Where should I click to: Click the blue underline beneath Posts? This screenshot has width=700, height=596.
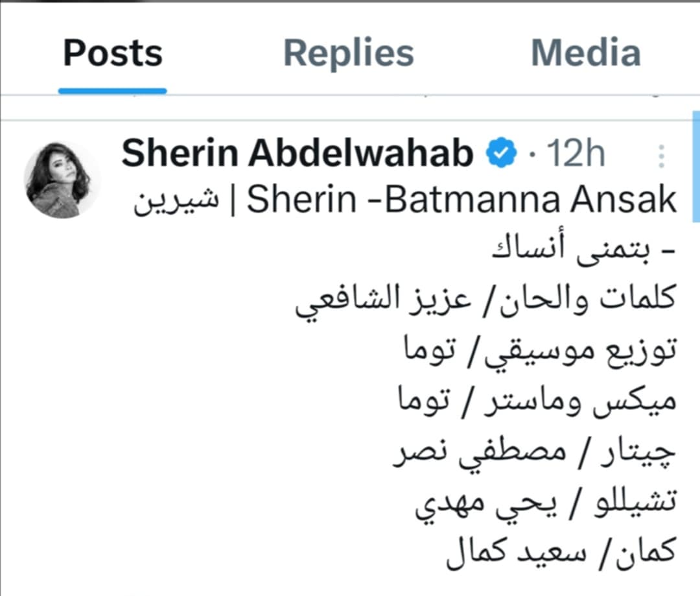click(x=113, y=91)
